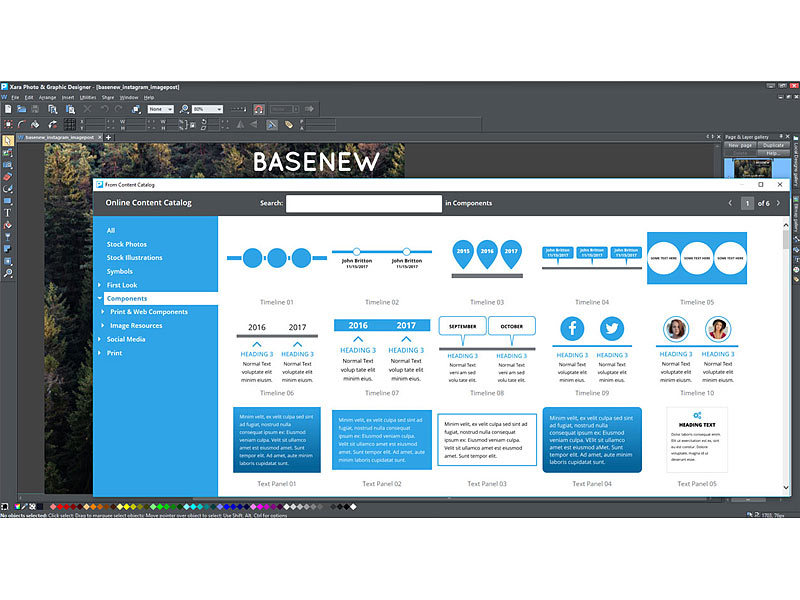Select the Shadow tool
Viewport: 800px width, 600px height.
(x=7, y=249)
